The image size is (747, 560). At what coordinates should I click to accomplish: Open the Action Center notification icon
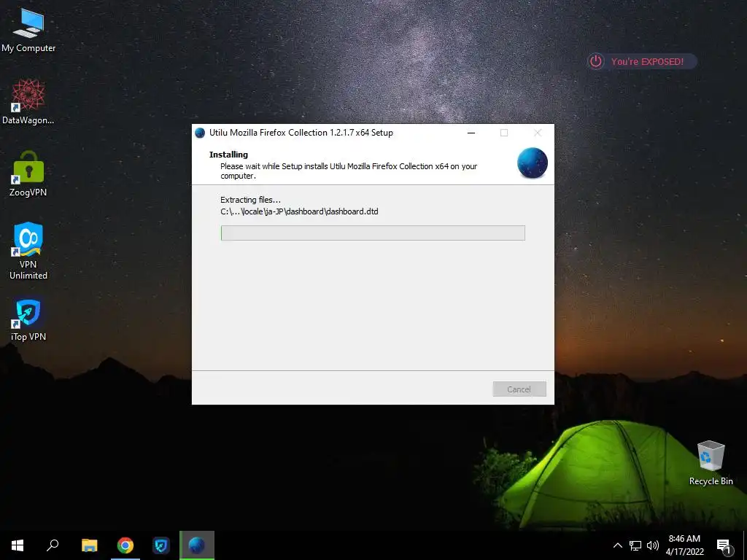[x=724, y=545]
